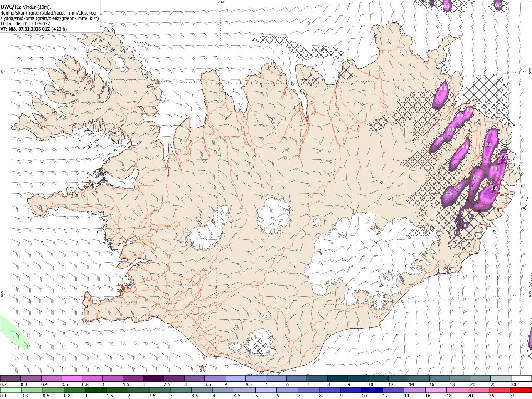Click the 'rigning/skúrir' description line in header

coord(48,13)
